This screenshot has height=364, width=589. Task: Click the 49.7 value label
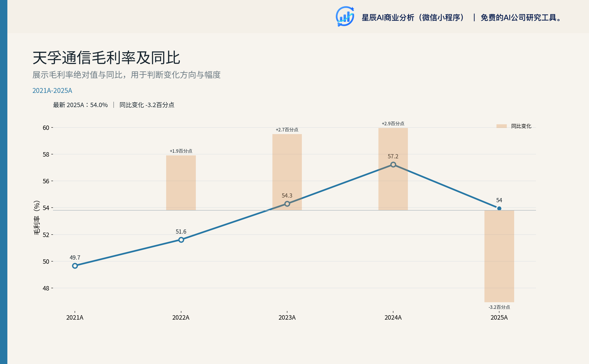(x=75, y=258)
